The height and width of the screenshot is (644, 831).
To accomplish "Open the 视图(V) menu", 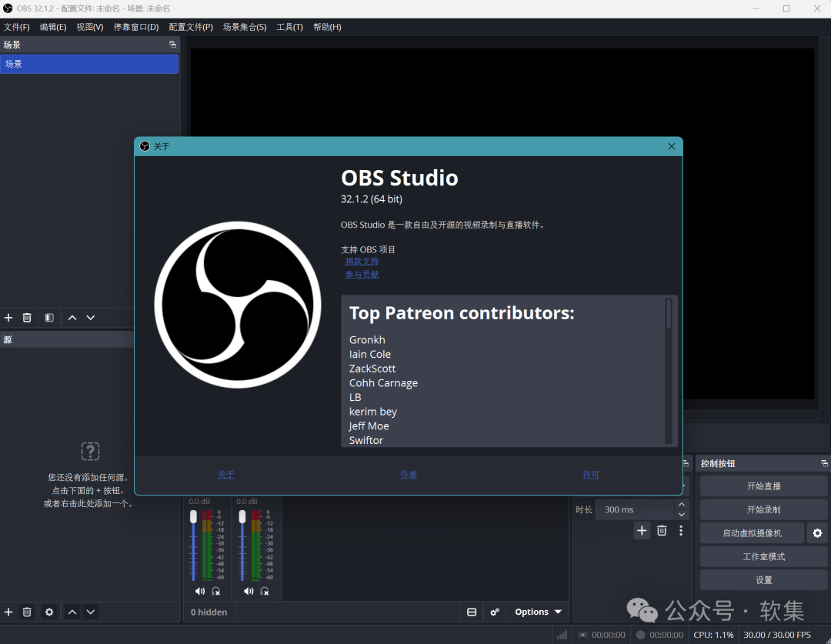I will click(x=89, y=27).
